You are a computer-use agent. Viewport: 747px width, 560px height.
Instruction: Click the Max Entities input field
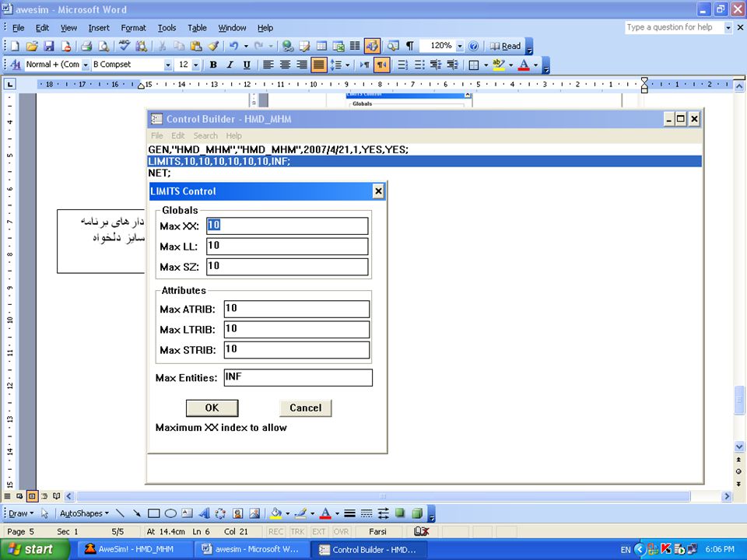298,378
